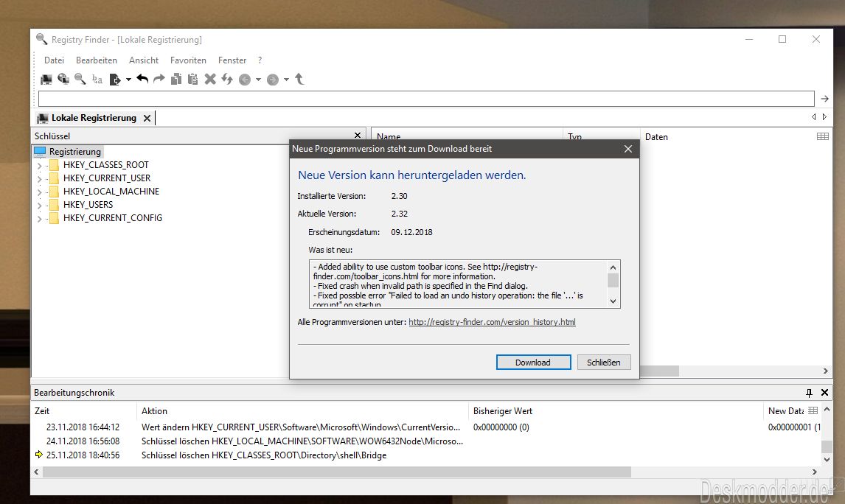Click the go arrow beside address bar
845x504 pixels.
click(824, 99)
